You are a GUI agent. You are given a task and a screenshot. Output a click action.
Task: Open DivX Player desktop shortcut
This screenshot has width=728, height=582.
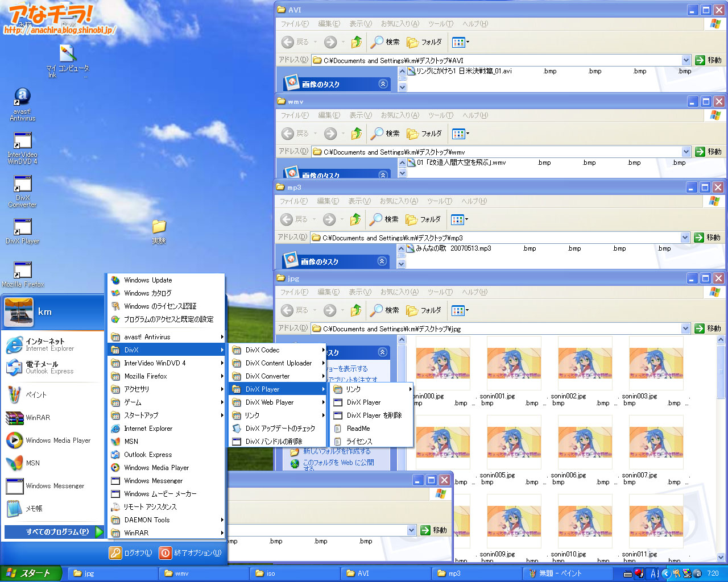point(23,231)
